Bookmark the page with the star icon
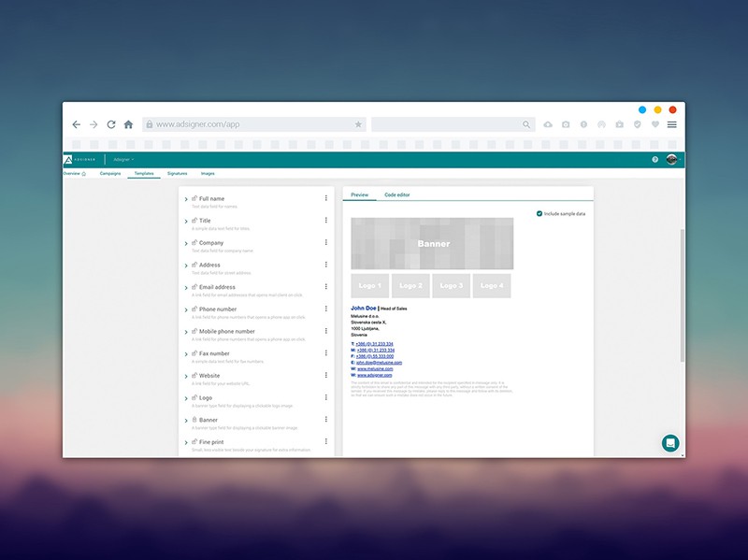 point(358,124)
